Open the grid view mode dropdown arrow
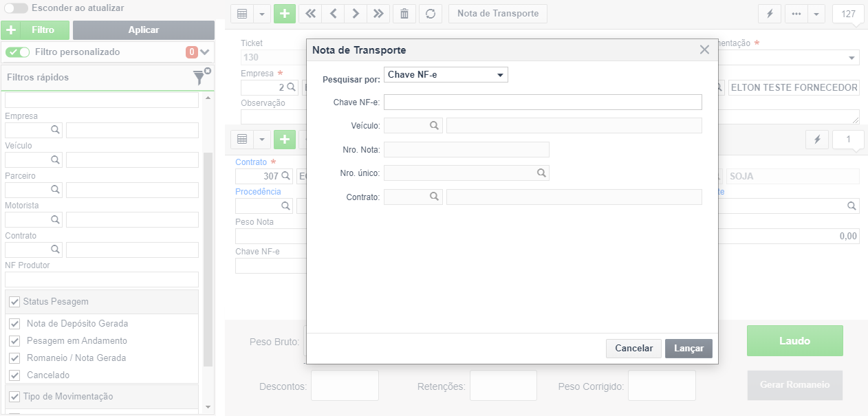 [262, 14]
